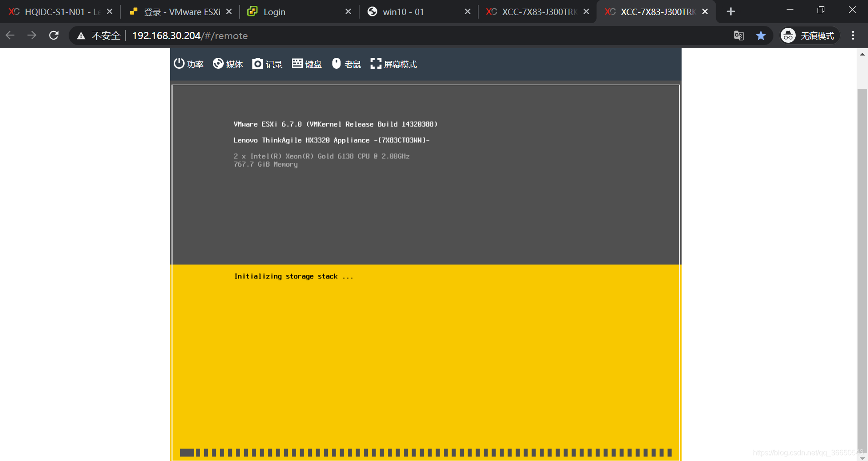Click the bookmark star icon
Image resolution: width=868 pixels, height=461 pixels.
761,35
